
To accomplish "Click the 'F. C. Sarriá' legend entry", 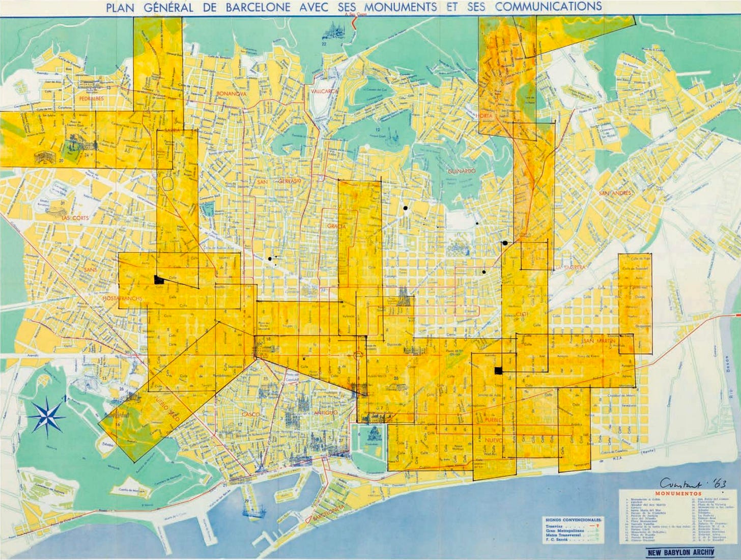I will 557,541.
